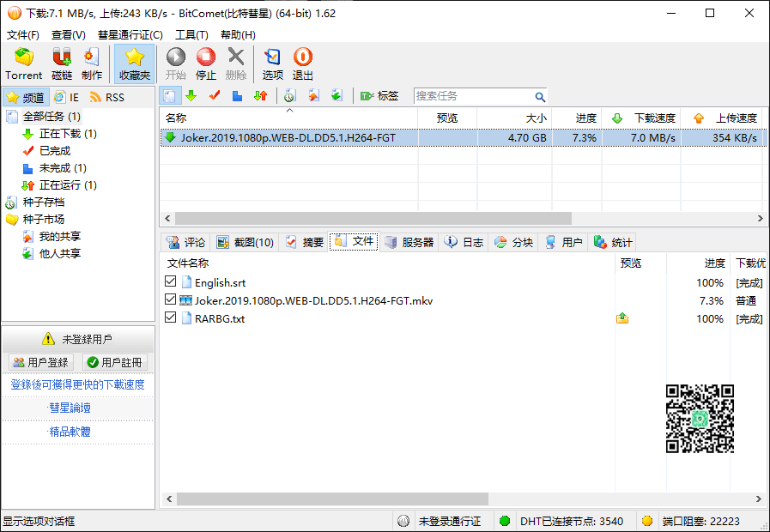Click the 用戶登錄 login button
770x532 pixels.
pyautogui.click(x=41, y=363)
